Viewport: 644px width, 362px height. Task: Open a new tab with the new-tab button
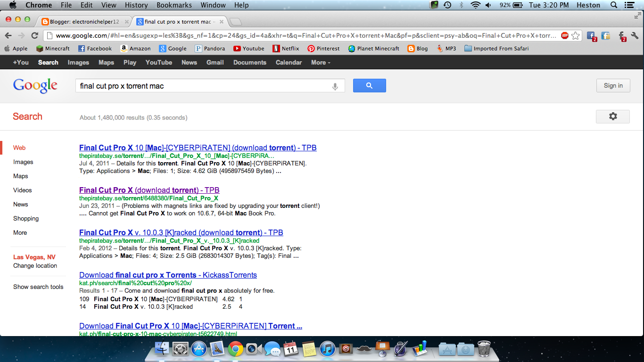coord(235,22)
